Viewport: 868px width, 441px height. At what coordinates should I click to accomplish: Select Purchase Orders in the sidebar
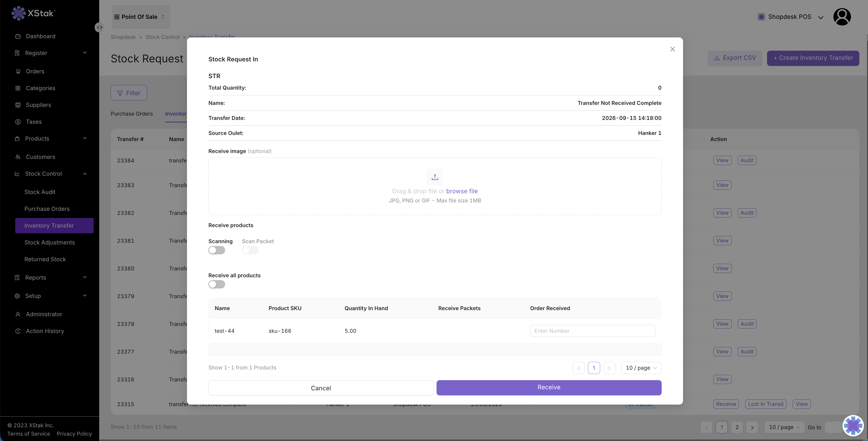(x=47, y=209)
